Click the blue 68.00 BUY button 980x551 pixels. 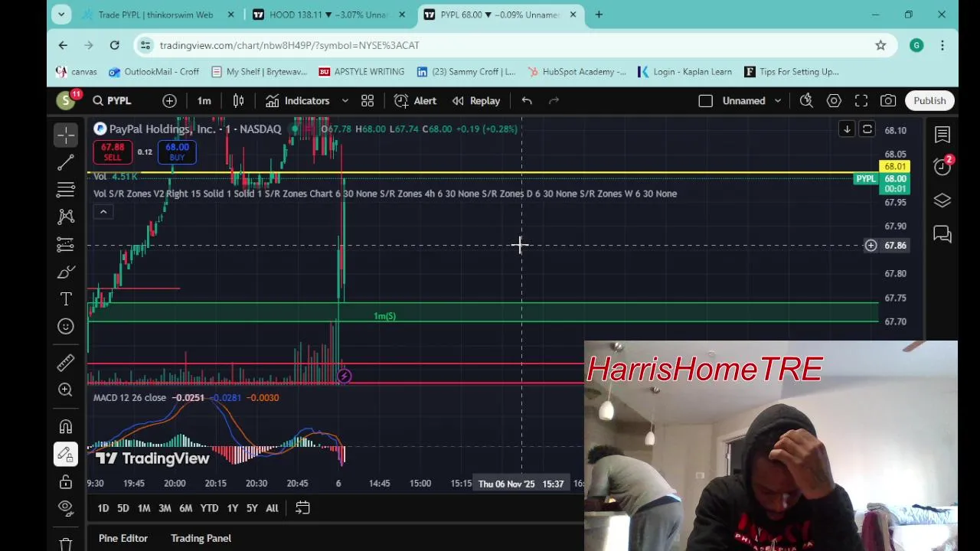tap(177, 152)
